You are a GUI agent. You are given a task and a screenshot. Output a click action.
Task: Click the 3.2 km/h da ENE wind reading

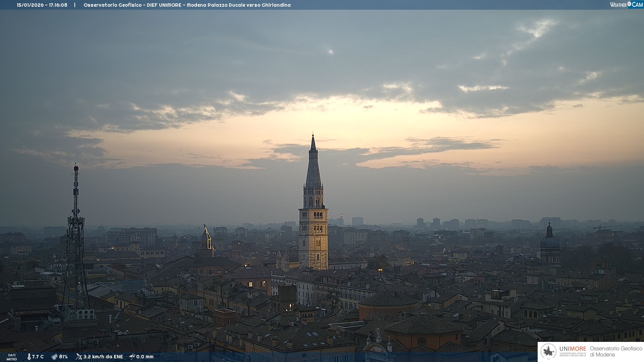(x=103, y=357)
